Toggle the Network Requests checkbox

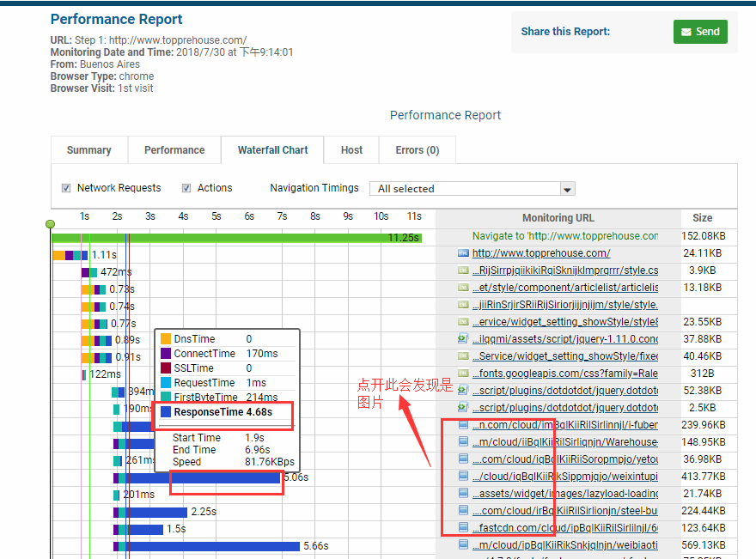pyautogui.click(x=66, y=188)
